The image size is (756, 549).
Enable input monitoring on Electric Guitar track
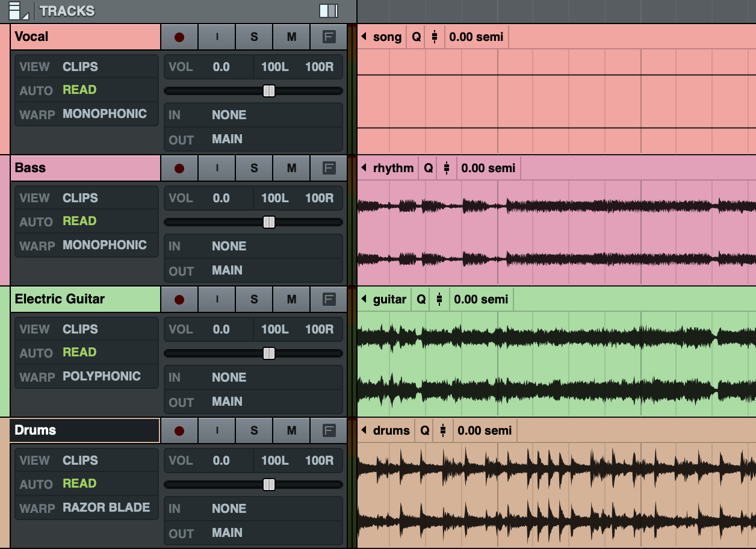[x=217, y=299]
